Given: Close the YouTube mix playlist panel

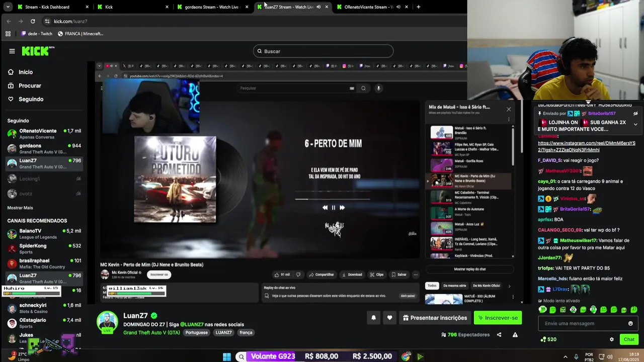Looking at the screenshot, I should [509, 109].
